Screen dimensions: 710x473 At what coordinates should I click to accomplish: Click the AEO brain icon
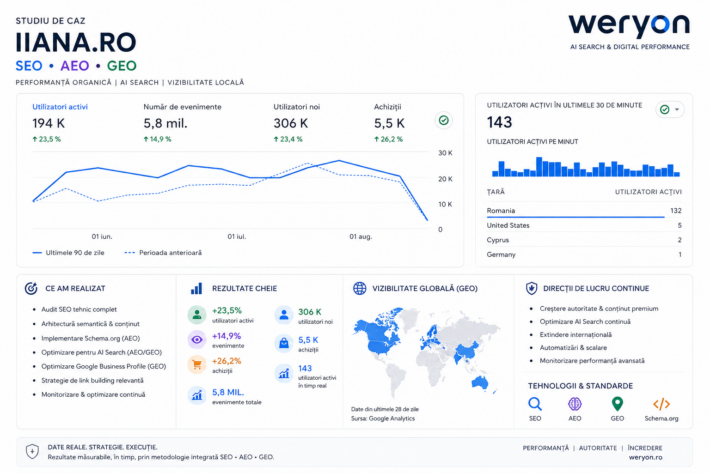coord(575,403)
